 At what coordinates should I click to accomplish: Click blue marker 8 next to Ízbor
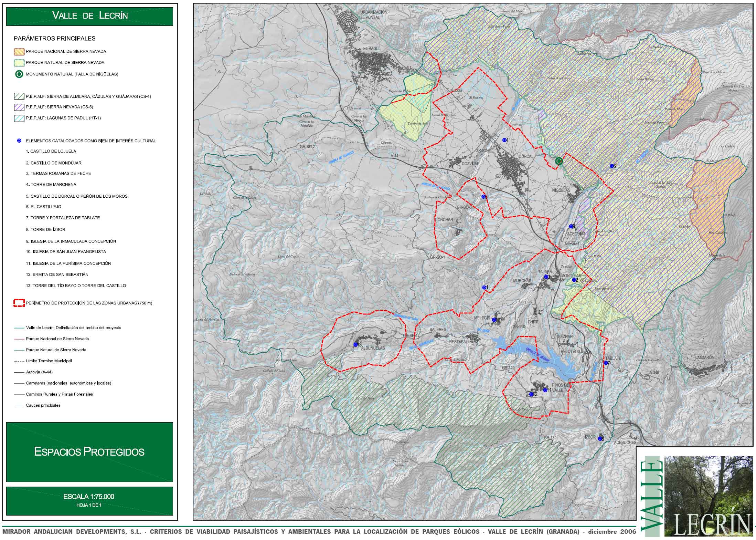[600, 439]
